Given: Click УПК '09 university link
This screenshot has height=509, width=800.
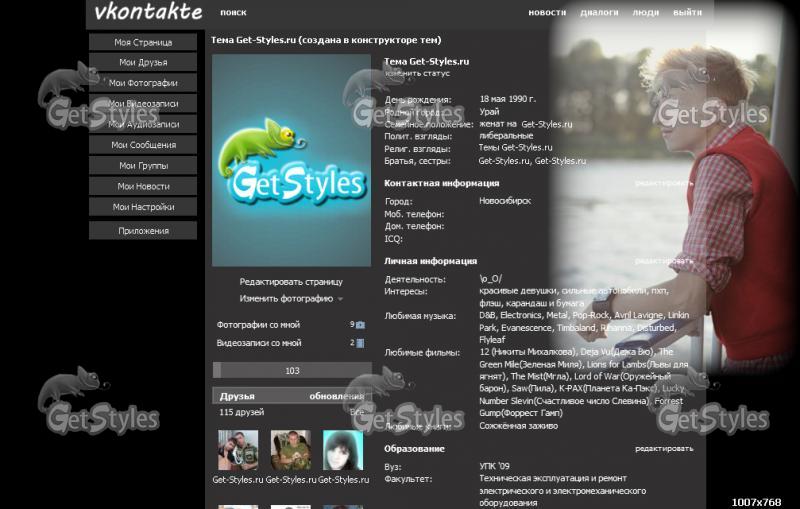Looking at the screenshot, I should [x=494, y=466].
